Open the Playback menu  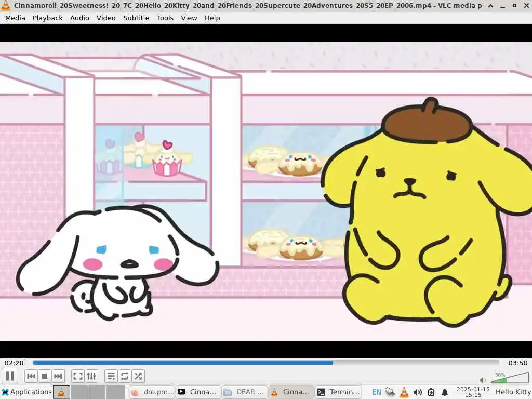pos(47,18)
